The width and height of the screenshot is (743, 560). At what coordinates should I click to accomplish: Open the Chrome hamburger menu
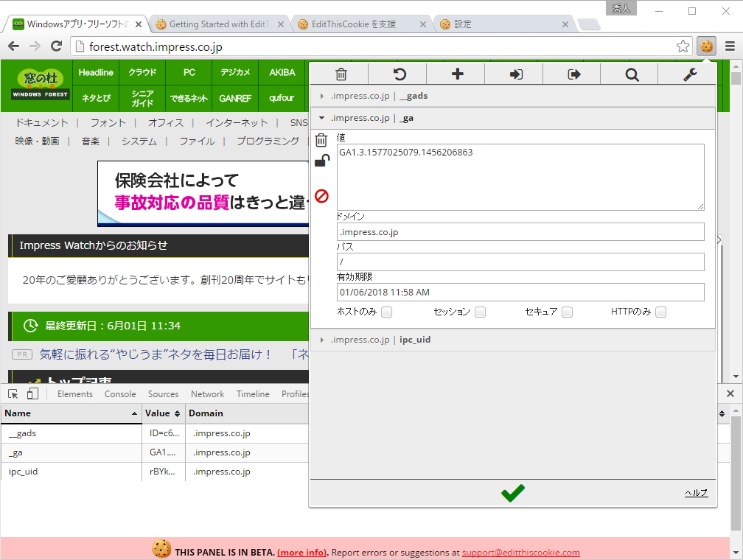click(x=730, y=46)
